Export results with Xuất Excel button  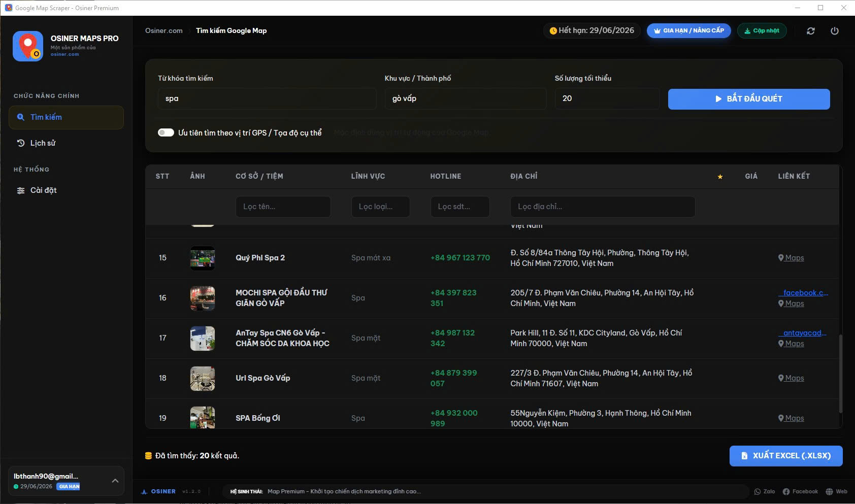[785, 456]
